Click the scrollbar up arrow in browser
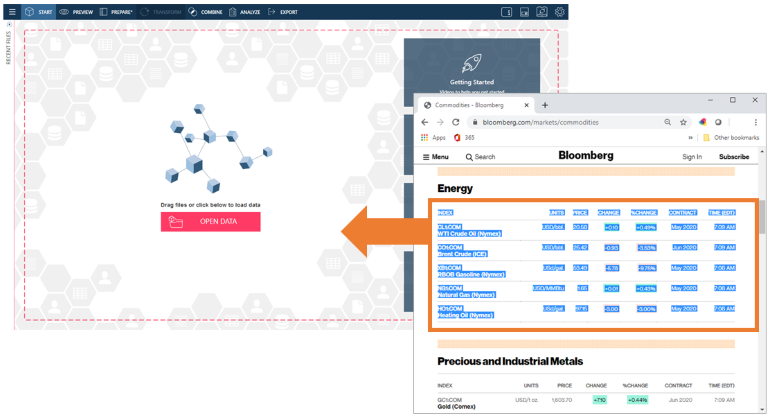This screenshot has height=418, width=768. 762,152
